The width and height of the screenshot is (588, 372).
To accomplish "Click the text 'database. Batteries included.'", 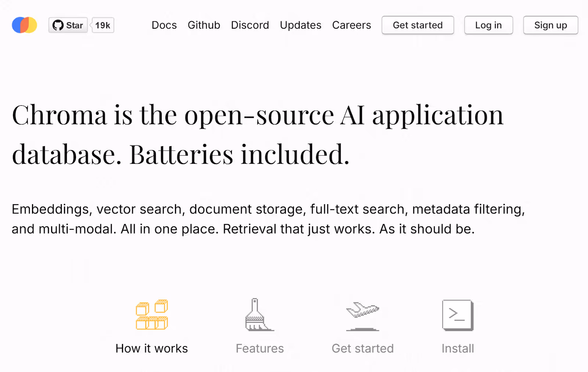I will pyautogui.click(x=181, y=154).
